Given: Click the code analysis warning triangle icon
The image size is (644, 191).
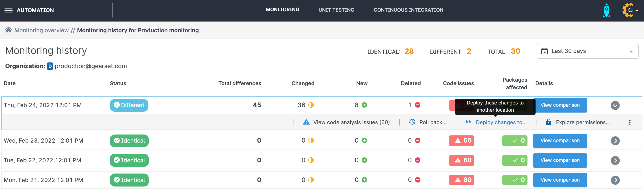Looking at the screenshot, I should [x=306, y=122].
